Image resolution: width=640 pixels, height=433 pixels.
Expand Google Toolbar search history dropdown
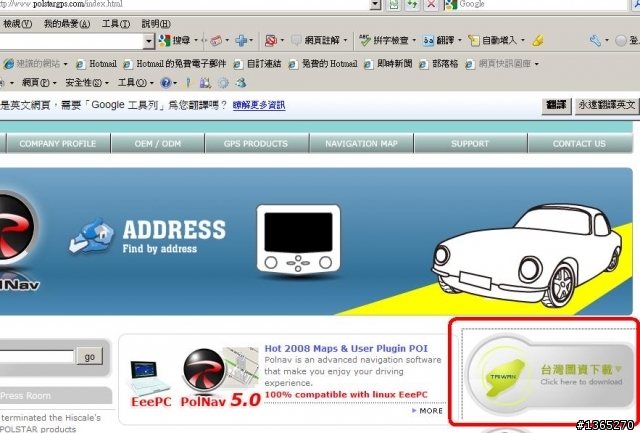pos(149,41)
